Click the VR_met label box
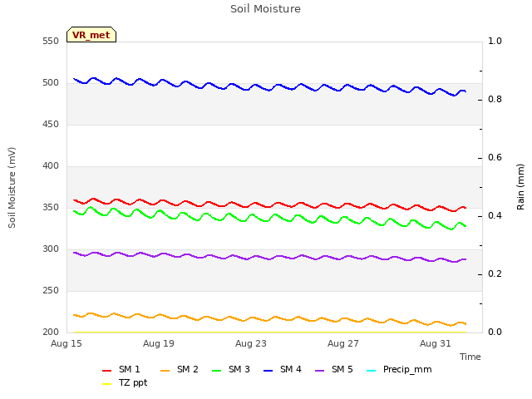 coord(91,35)
